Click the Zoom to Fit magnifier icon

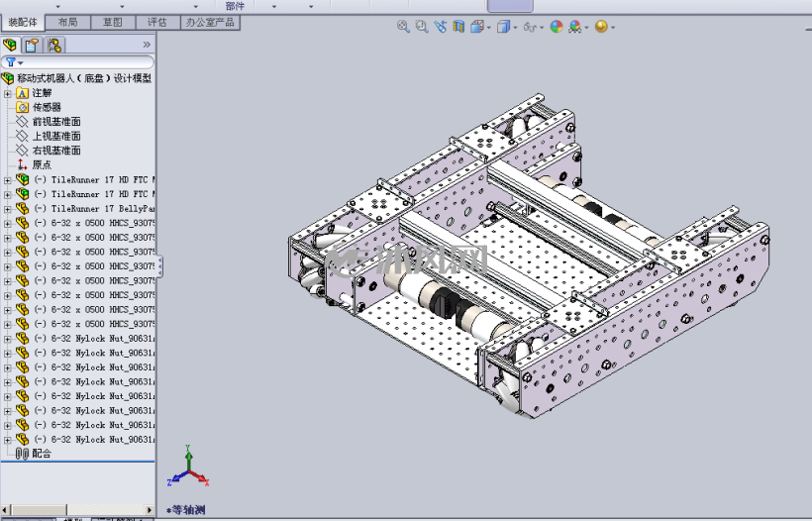click(403, 27)
